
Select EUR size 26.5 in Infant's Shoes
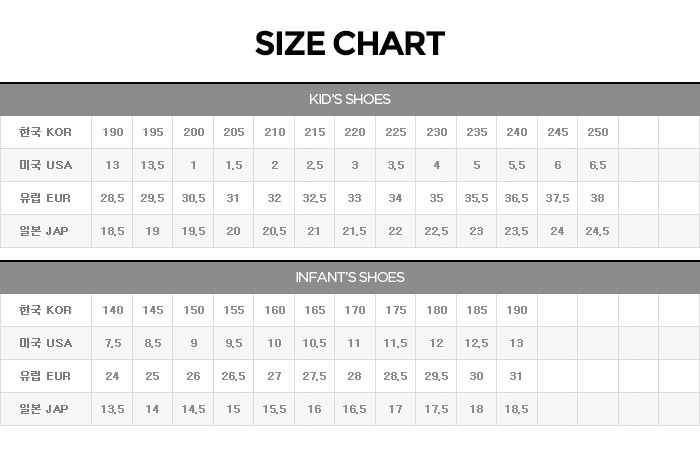[x=233, y=376]
